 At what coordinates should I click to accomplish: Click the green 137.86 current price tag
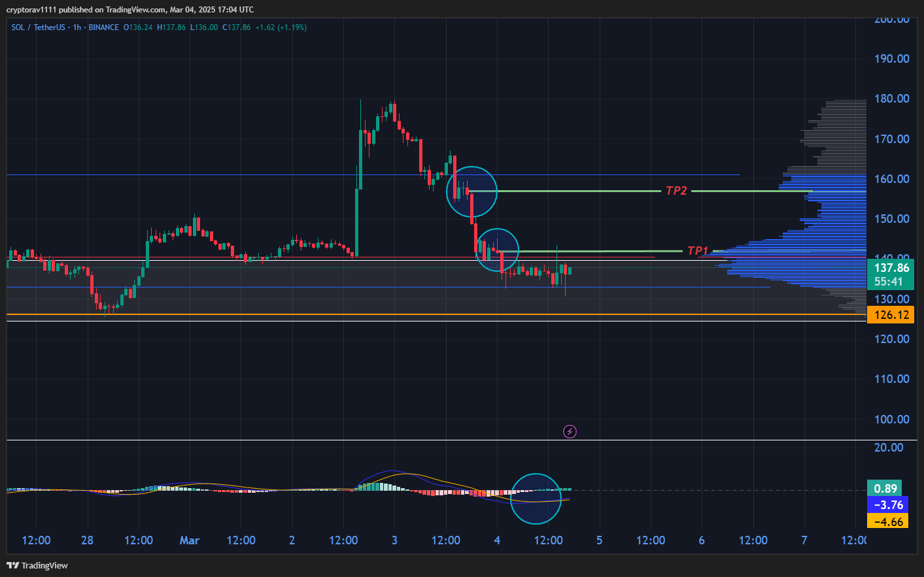pyautogui.click(x=891, y=268)
